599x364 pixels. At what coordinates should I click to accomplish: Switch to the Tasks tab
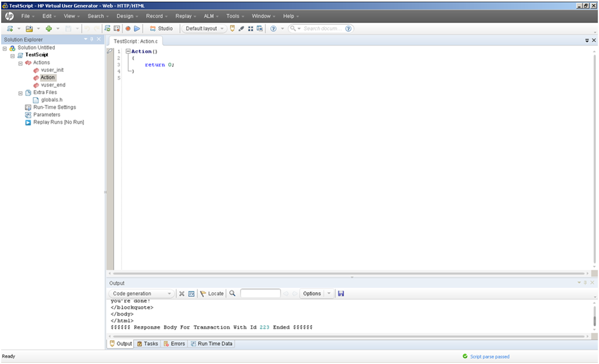pyautogui.click(x=147, y=344)
